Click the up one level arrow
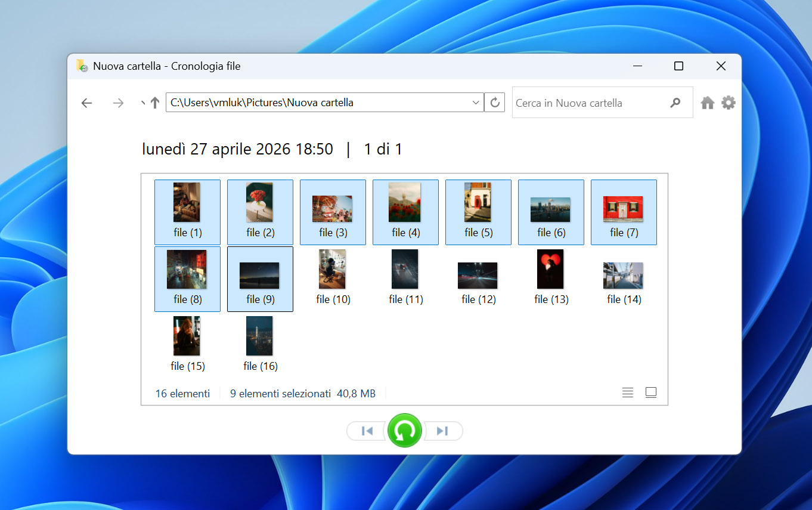This screenshot has width=812, height=510. tap(155, 103)
